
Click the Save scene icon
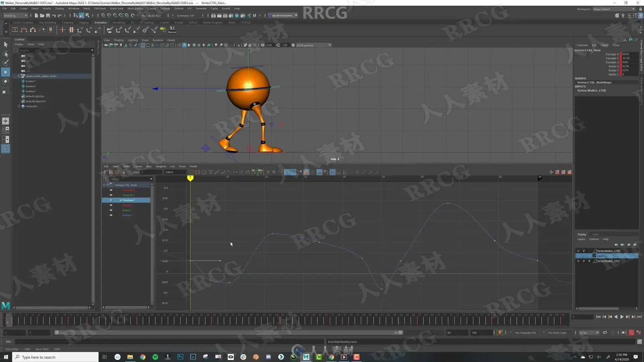click(x=48, y=15)
